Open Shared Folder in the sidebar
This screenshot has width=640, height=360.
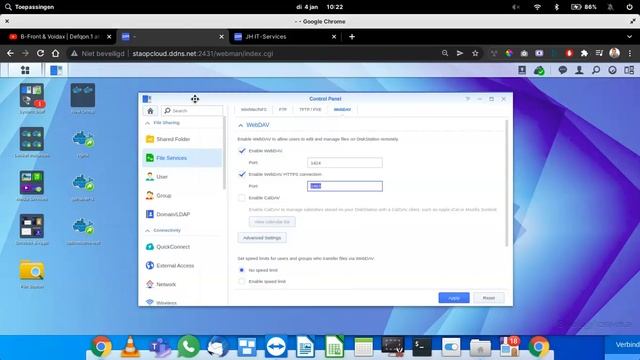point(182,139)
